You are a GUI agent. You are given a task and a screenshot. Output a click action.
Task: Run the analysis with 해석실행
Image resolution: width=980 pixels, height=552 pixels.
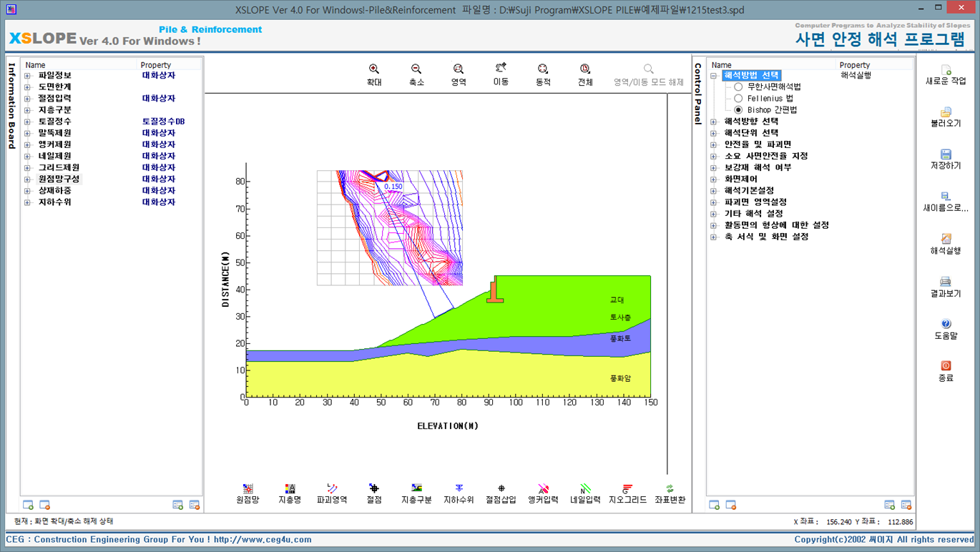946,245
